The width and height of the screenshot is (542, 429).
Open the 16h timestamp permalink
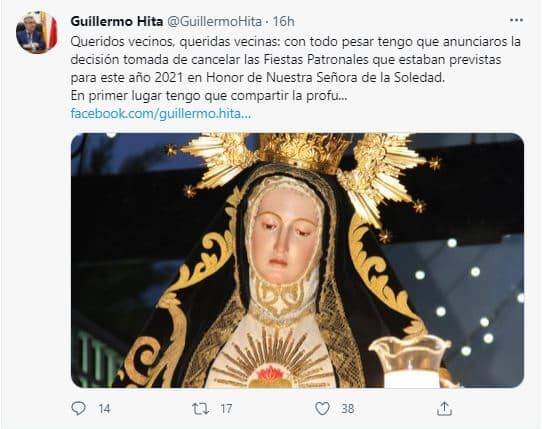click(283, 21)
